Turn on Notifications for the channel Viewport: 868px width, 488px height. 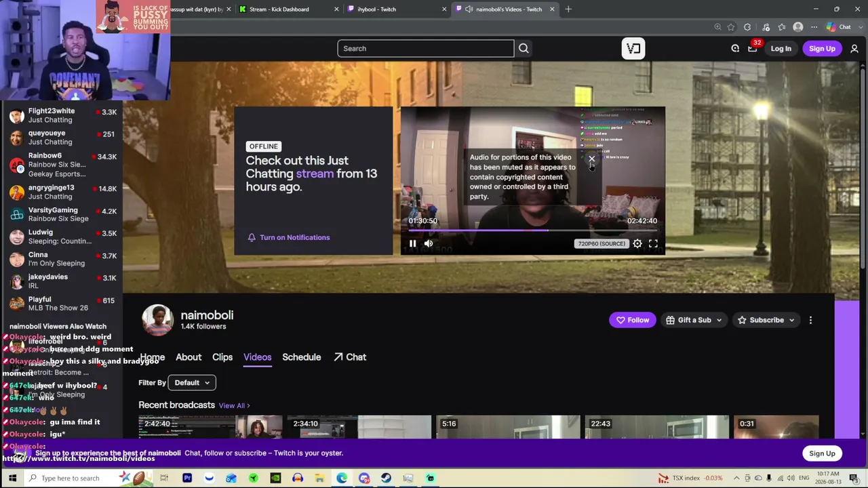tap(289, 237)
